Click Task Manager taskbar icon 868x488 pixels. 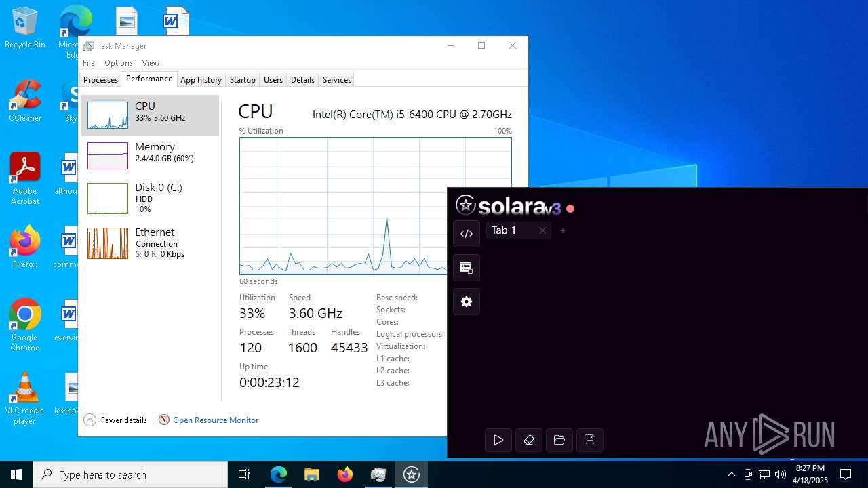click(378, 474)
